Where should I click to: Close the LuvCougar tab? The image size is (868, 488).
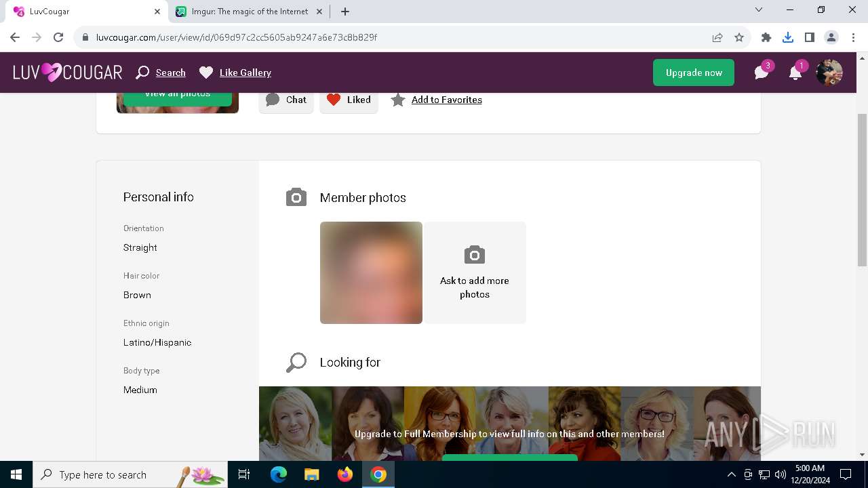pos(157,12)
